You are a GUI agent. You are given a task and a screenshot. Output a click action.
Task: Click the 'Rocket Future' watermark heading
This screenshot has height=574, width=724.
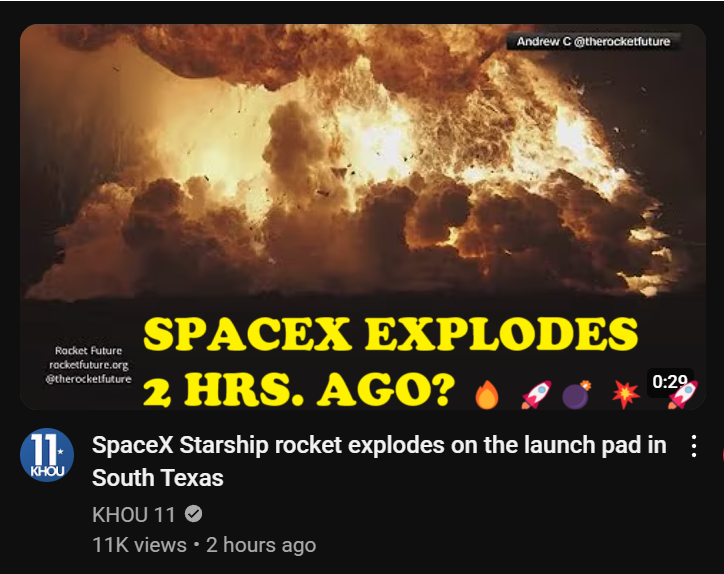click(88, 350)
